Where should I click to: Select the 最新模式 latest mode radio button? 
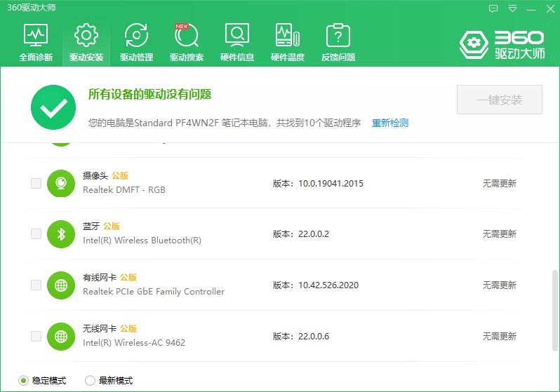click(x=90, y=381)
